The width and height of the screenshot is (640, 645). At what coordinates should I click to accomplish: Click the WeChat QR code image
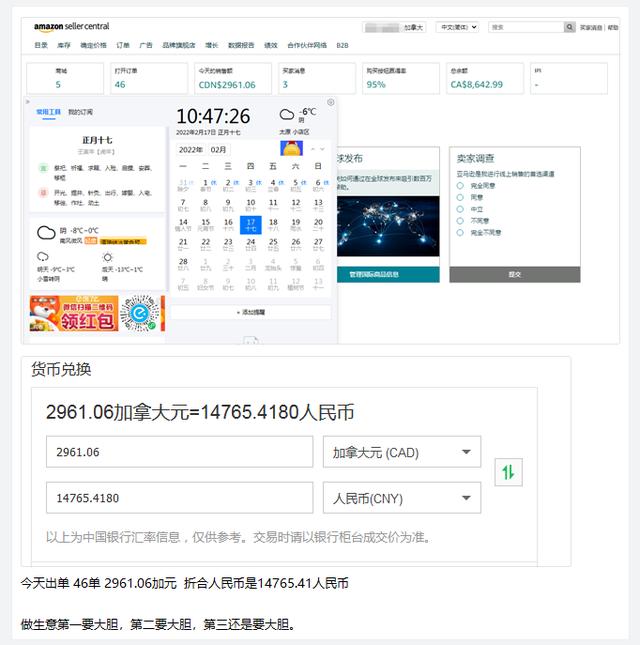pos(140,313)
